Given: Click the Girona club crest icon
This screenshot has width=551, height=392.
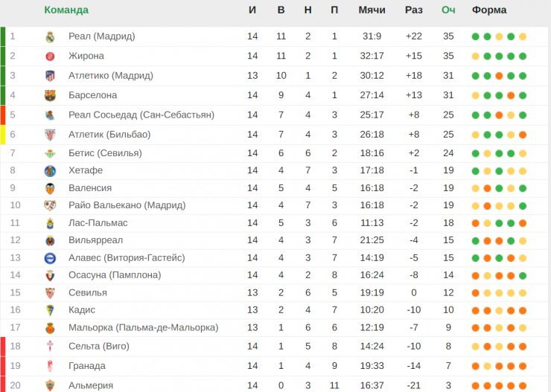Looking at the screenshot, I should coord(50,56).
